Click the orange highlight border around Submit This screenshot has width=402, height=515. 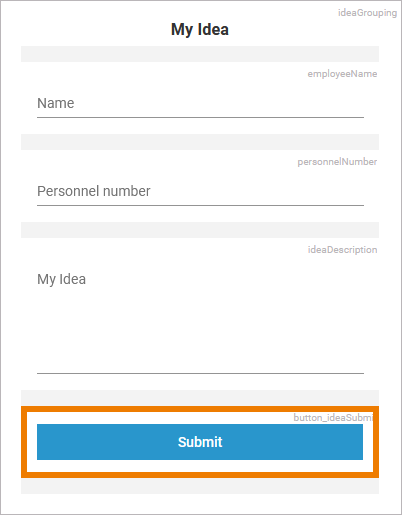(200, 409)
